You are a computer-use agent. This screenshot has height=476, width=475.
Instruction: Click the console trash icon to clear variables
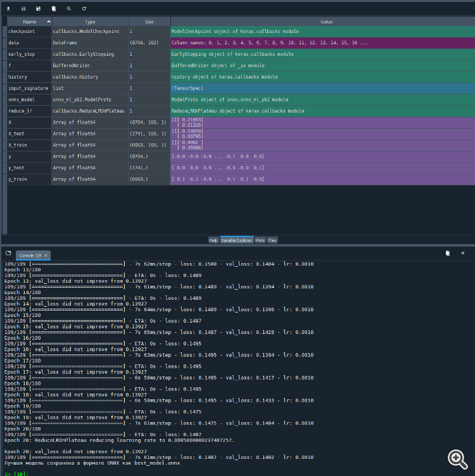point(448,253)
